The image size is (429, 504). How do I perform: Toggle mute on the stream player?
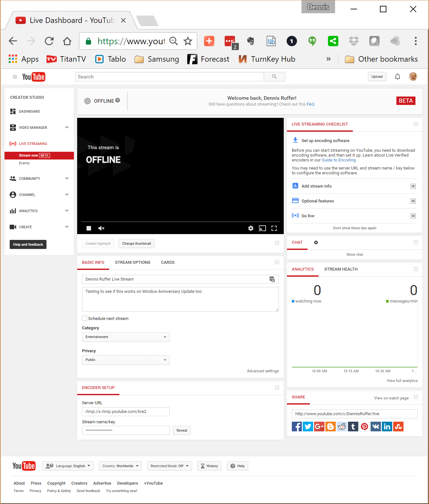coord(101,228)
